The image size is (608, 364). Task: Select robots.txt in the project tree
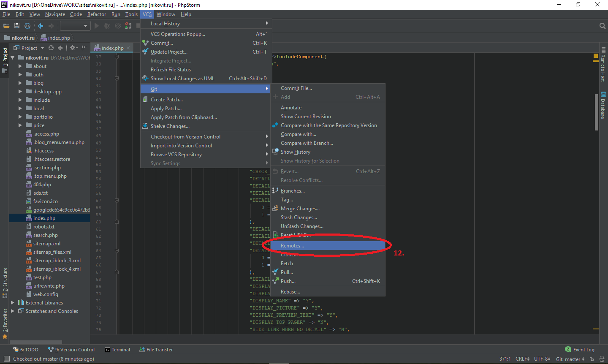coord(43,227)
